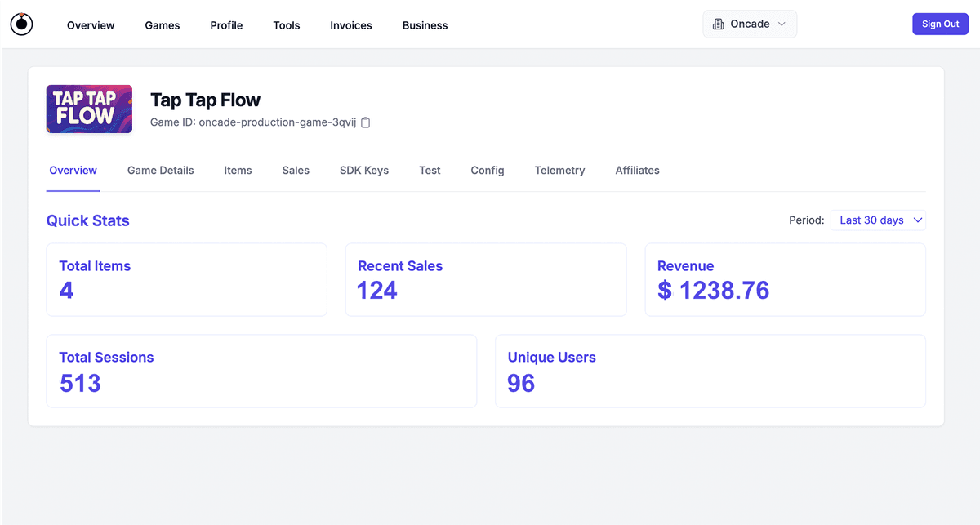Navigate to Invoices

pyautogui.click(x=351, y=25)
